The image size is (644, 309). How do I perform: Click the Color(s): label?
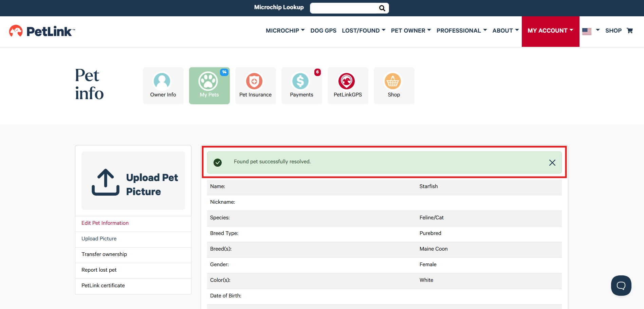(x=220, y=280)
